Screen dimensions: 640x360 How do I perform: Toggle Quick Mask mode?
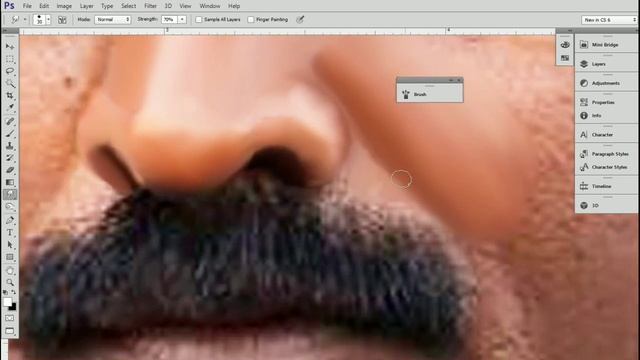10,318
